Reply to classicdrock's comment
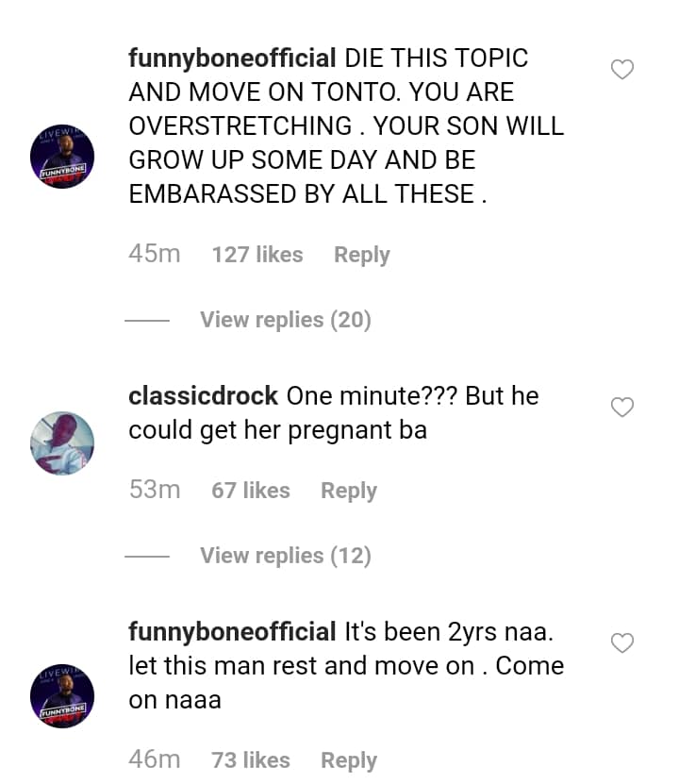The height and width of the screenshot is (784, 679). pos(348,491)
